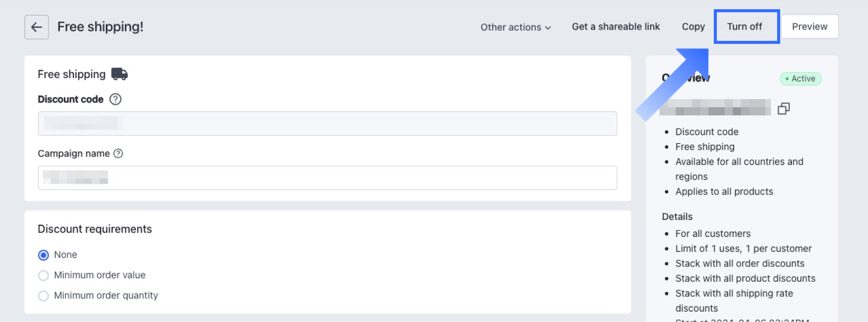Focus the Campaign name input field
This screenshot has width=868, height=322.
coord(327,178)
